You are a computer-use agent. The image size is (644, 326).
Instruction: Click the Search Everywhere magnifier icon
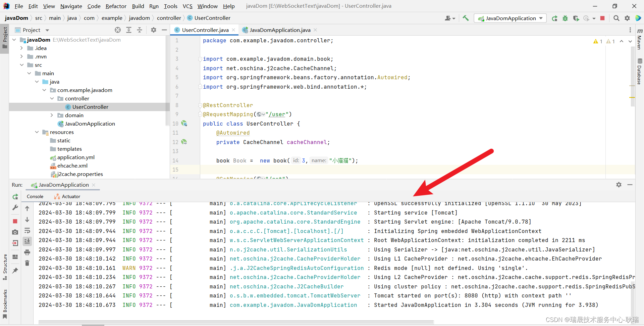point(616,18)
